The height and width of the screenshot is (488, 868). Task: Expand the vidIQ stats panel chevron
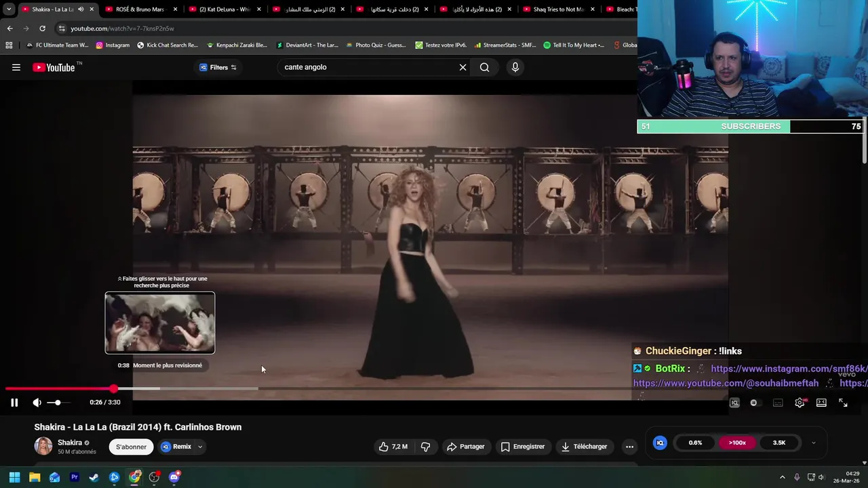[x=813, y=443]
